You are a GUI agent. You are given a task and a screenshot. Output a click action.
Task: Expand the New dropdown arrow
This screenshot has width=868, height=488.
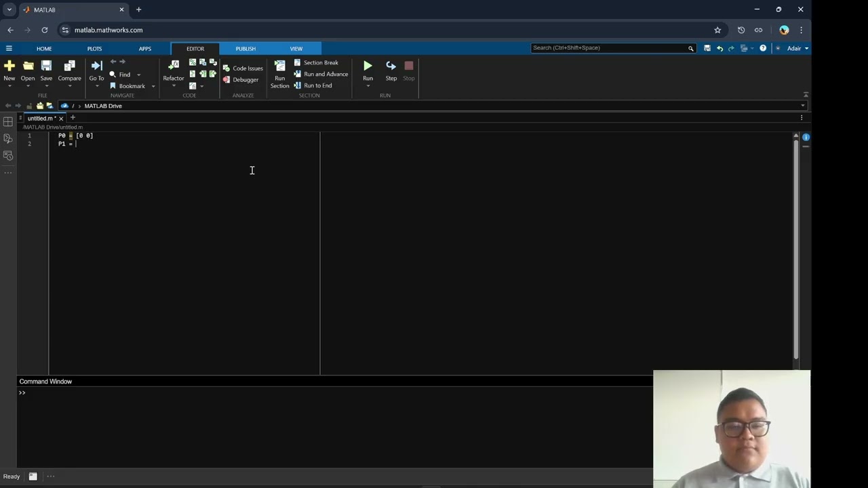(9, 86)
